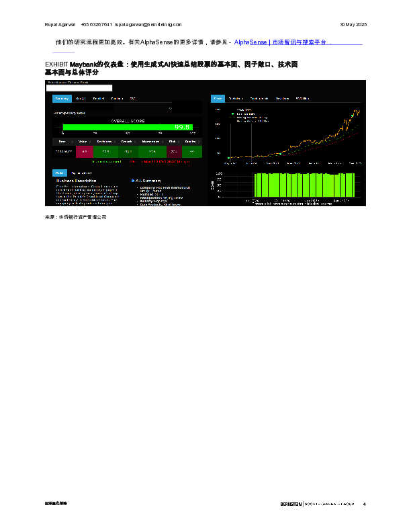Click the white ticker search input box
Image resolution: width=411 pixels, height=532 pixels.
[79, 88]
